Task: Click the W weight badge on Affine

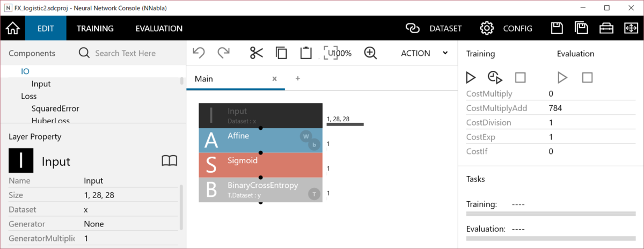Action: coord(306,136)
